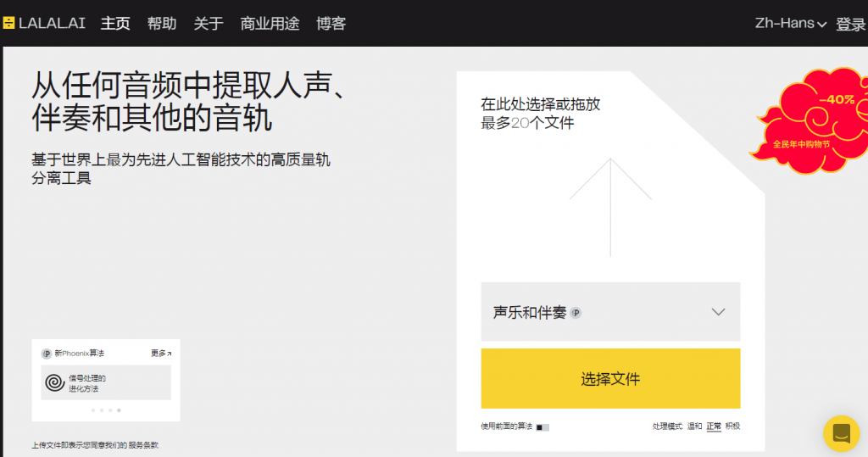Click the upload arrow graphic in drop zone
The image size is (868, 457).
pyautogui.click(x=610, y=207)
